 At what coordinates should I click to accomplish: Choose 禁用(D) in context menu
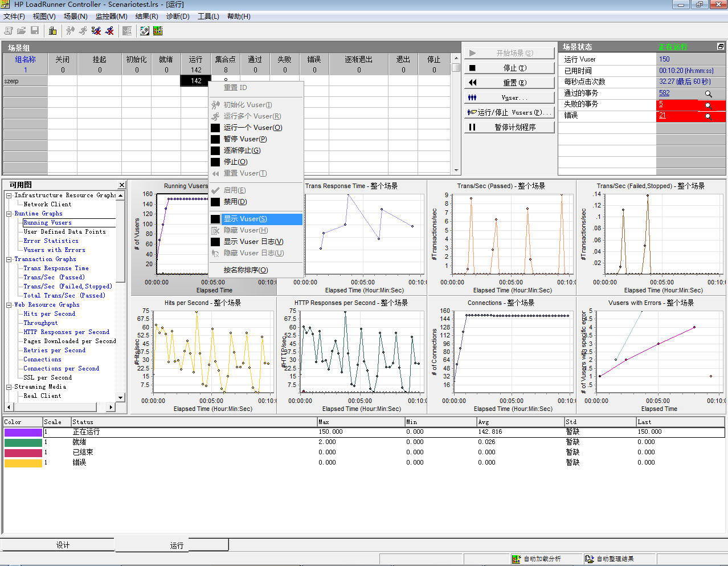[x=255, y=202]
